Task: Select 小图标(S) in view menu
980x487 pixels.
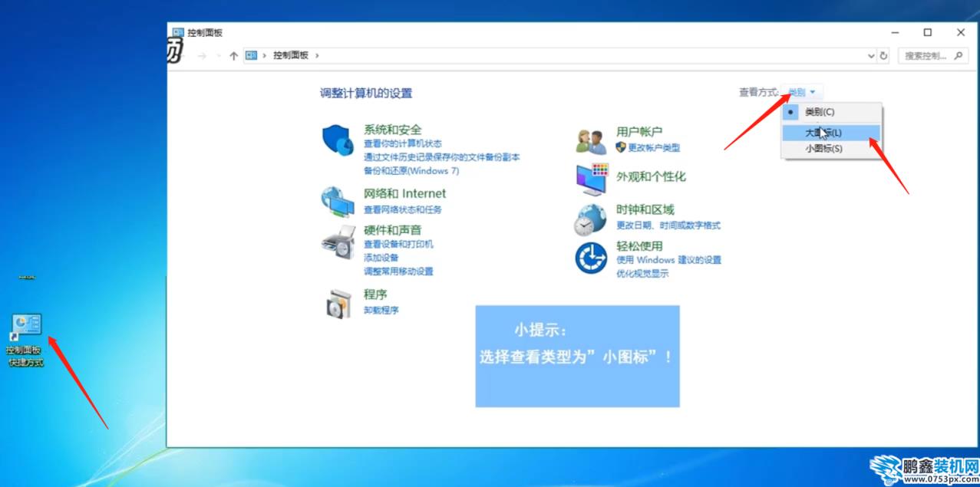Action: [832, 149]
